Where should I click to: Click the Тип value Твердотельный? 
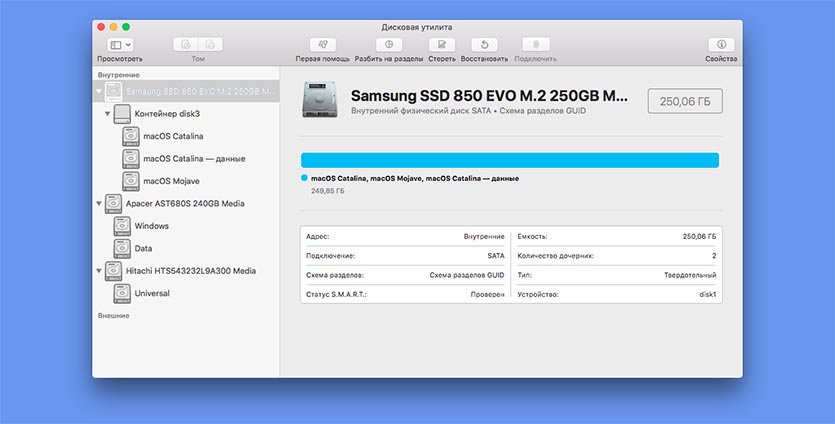pos(690,275)
